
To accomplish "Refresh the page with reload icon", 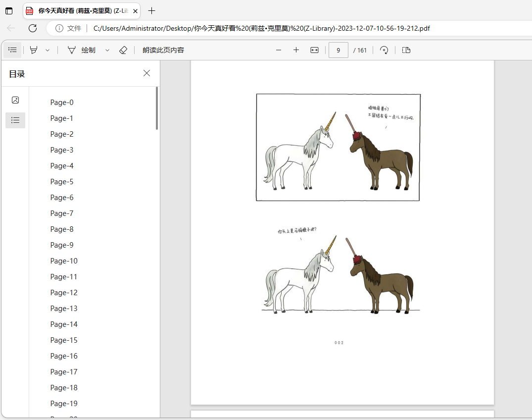I will (x=33, y=28).
